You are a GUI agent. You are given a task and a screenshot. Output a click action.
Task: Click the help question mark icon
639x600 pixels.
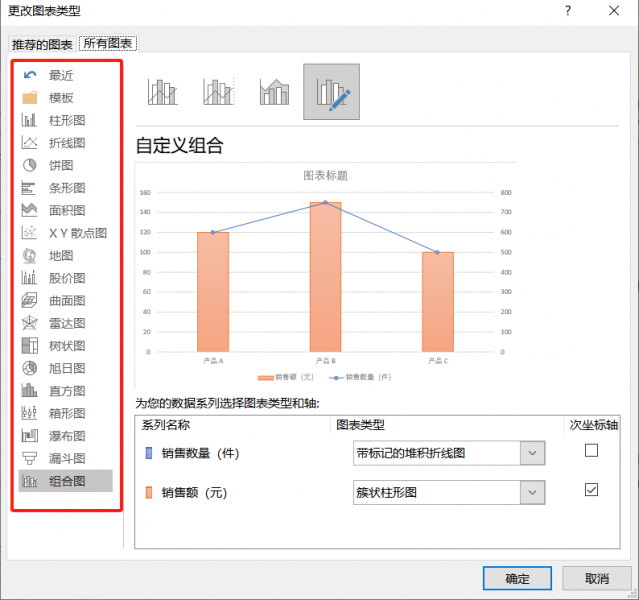[568, 11]
